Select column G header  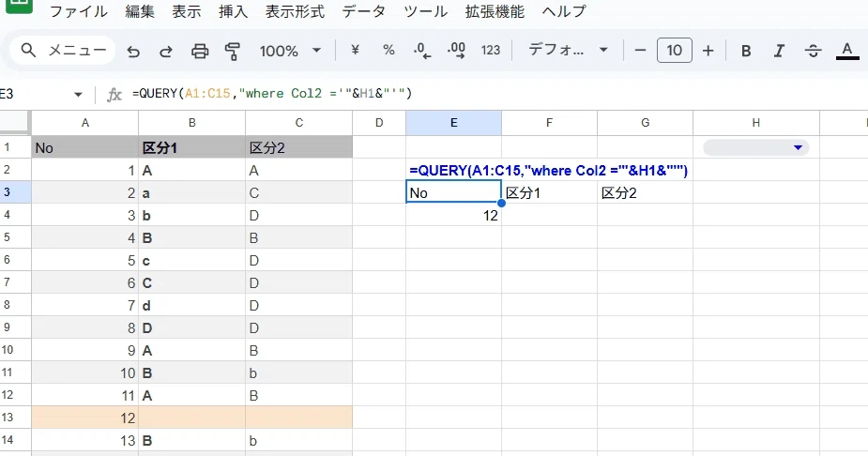(645, 123)
